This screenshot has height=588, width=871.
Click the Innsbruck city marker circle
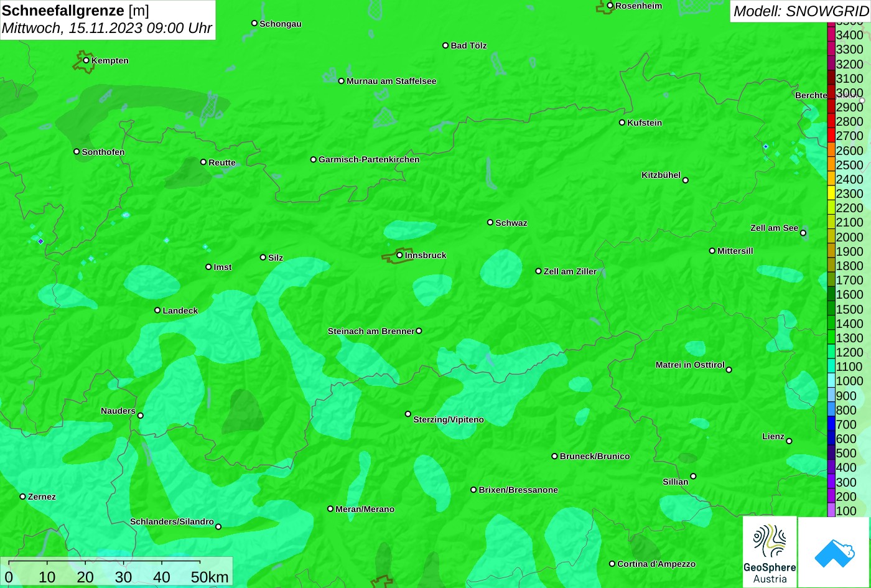[399, 255]
